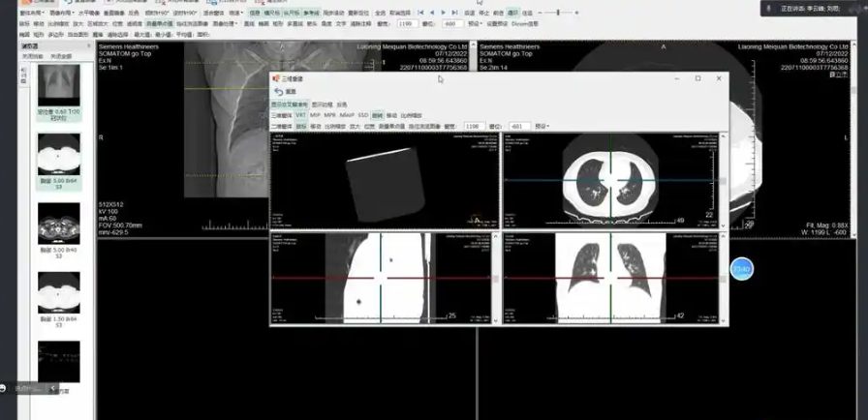868x420 pixels.
Task: Click the main toolbar 窗宽 field showing 1199
Action: [x=408, y=24]
